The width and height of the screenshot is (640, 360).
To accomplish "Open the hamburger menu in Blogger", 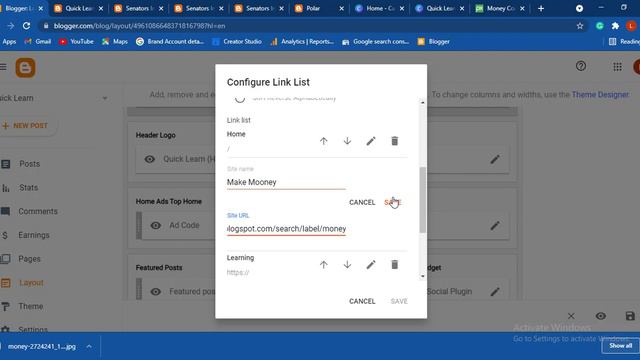I will pos(3,67).
